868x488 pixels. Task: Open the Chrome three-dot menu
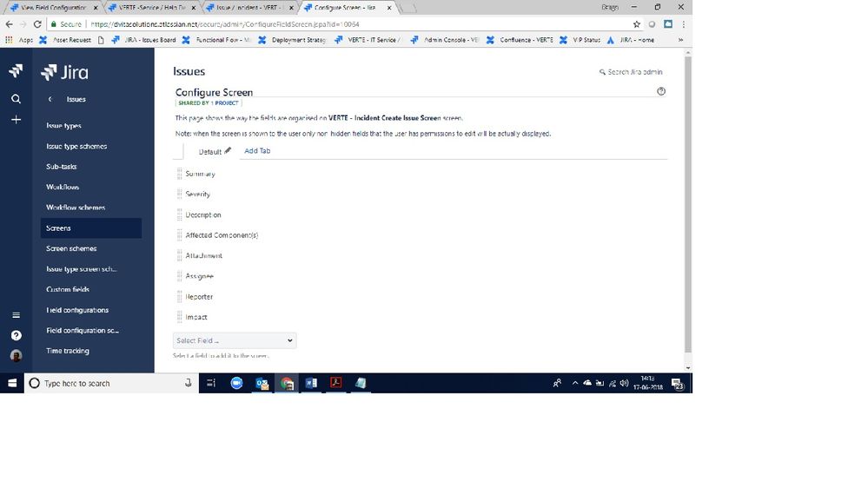(684, 24)
